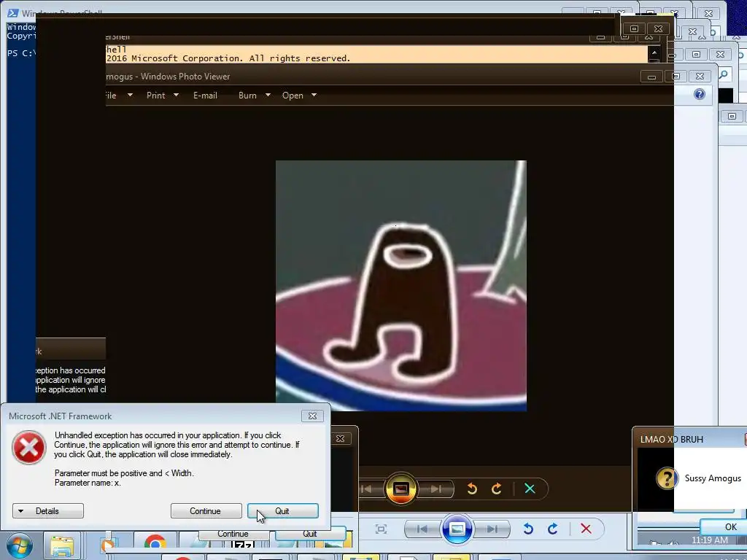This screenshot has height=560, width=747.
Task: Click Quit in the partially hidden lower dialog
Action: [309, 534]
